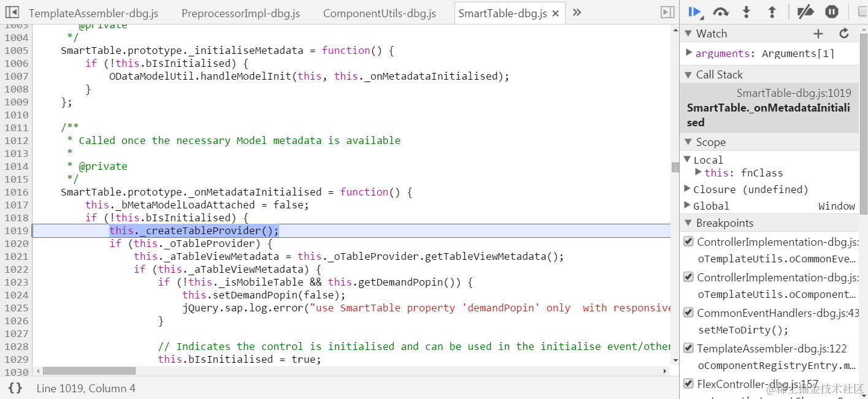This screenshot has width=868, height=399.
Task: Toggle the file navigator sidebar icon
Action: (12, 12)
